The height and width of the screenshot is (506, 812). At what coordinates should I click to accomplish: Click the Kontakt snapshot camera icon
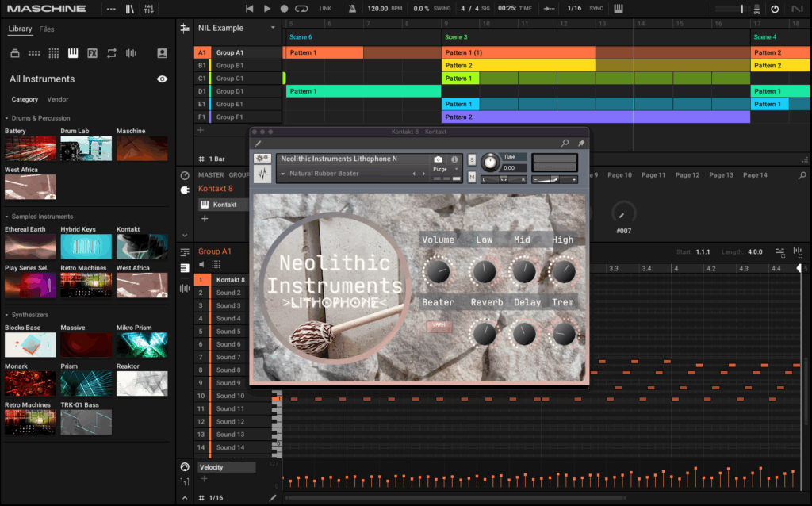point(438,159)
